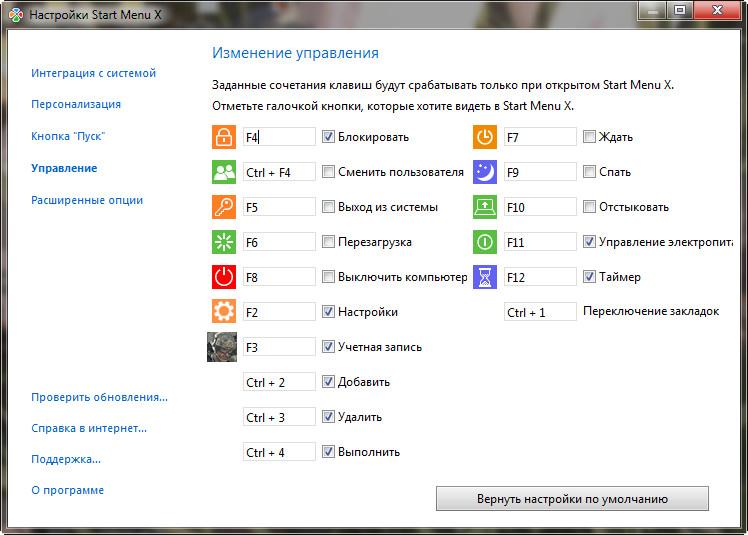Click the green Restart icon

pyautogui.click(x=224, y=242)
